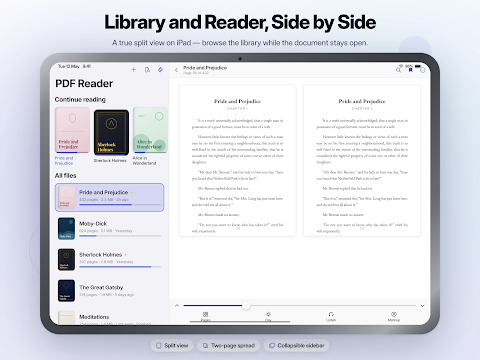Select Sherlock Holmes in All files list

pos(109,259)
